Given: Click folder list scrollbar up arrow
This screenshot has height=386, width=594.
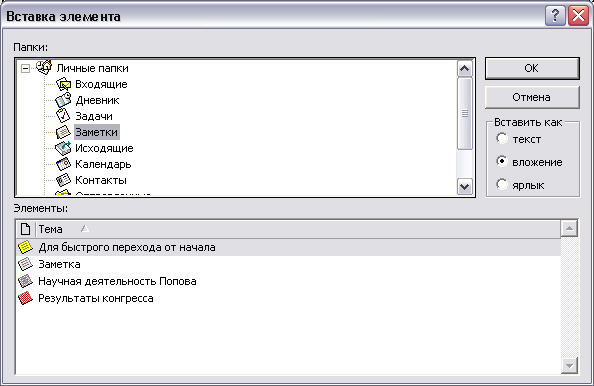Looking at the screenshot, I should click(465, 69).
